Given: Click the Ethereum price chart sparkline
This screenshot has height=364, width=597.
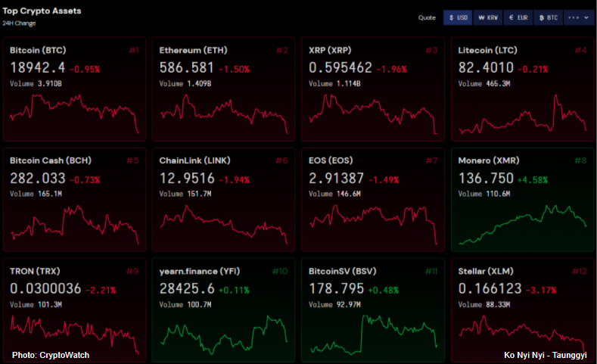Looking at the screenshot, I should pos(223,114).
